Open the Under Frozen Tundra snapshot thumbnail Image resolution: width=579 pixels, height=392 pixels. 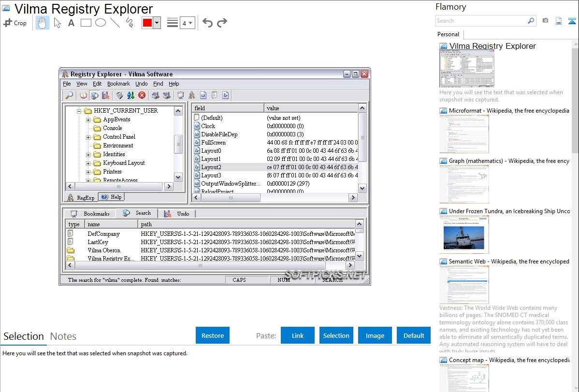click(464, 234)
